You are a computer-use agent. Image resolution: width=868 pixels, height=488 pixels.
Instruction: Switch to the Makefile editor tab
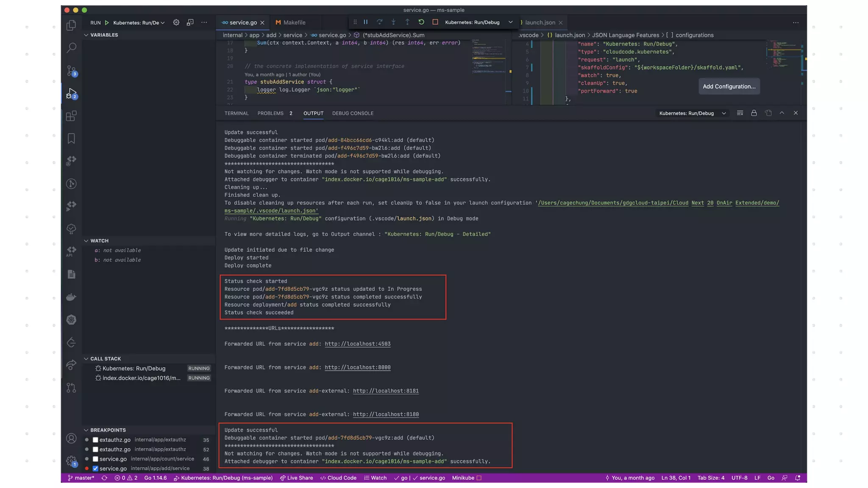pyautogui.click(x=294, y=22)
